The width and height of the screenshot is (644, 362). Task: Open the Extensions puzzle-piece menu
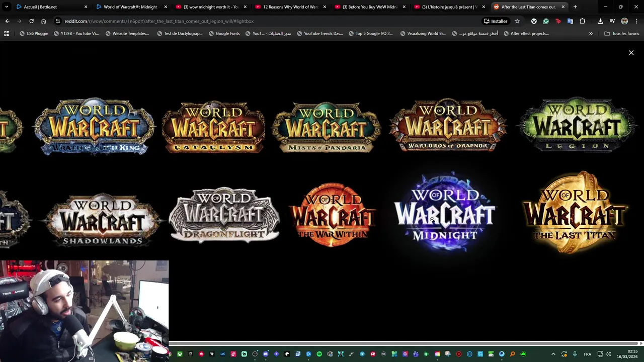click(x=582, y=21)
